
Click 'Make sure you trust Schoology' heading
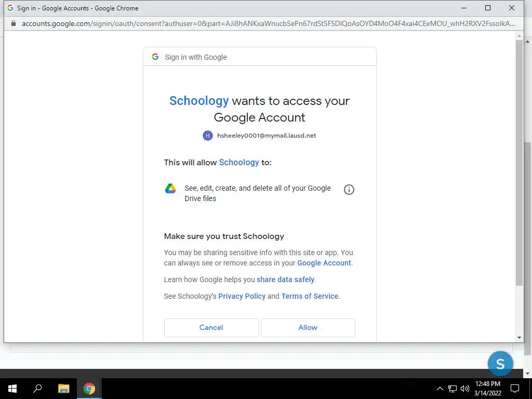click(224, 236)
